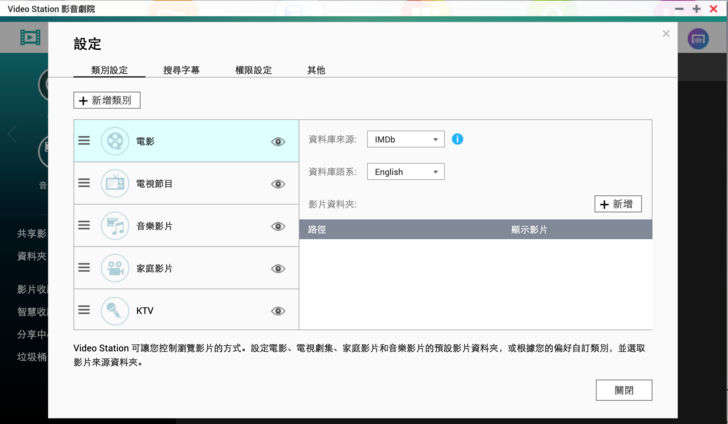
Task: Click the drag handle of 電視節目 row
Action: (84, 183)
